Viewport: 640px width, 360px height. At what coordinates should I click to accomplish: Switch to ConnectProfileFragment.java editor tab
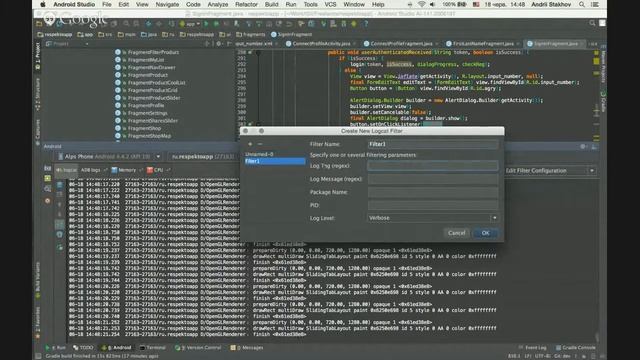(x=401, y=44)
